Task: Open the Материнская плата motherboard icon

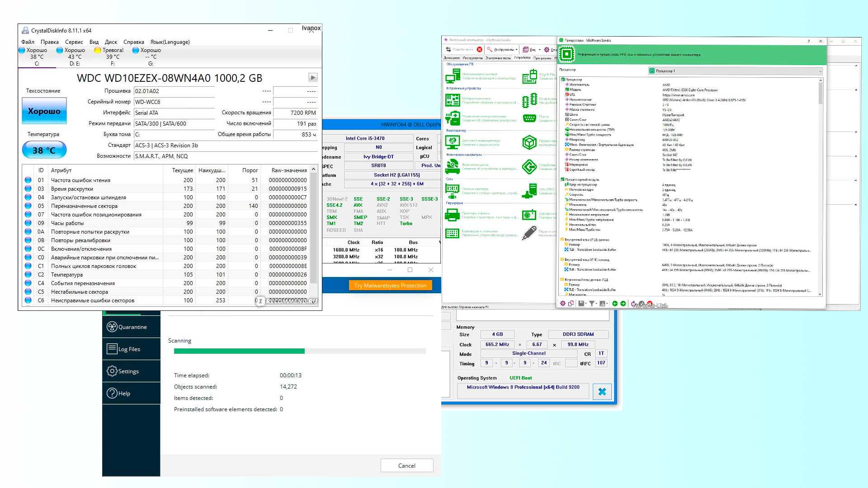Action: [x=453, y=100]
